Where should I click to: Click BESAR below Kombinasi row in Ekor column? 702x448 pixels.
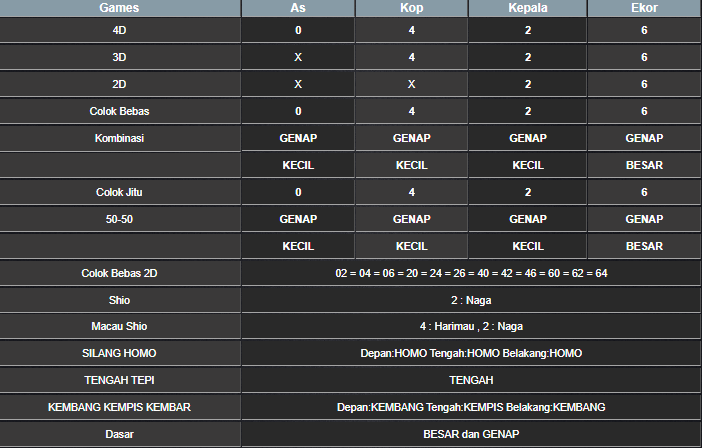point(644,165)
